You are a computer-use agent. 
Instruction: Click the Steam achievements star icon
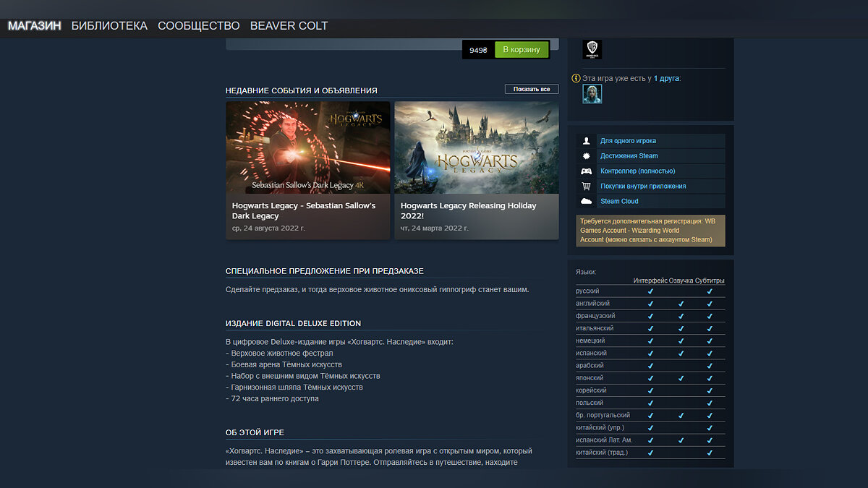pyautogui.click(x=586, y=156)
